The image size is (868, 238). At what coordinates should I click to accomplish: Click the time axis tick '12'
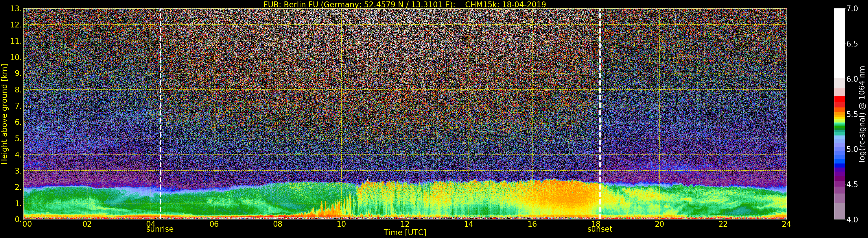point(405,224)
